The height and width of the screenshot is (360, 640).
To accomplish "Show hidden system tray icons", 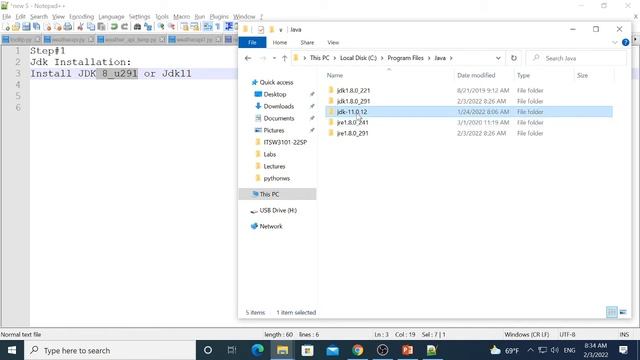I will 530,350.
